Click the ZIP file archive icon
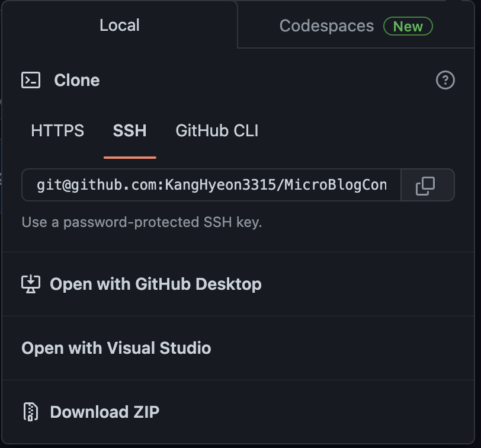Viewport: 481px width, 448px height. 30,412
